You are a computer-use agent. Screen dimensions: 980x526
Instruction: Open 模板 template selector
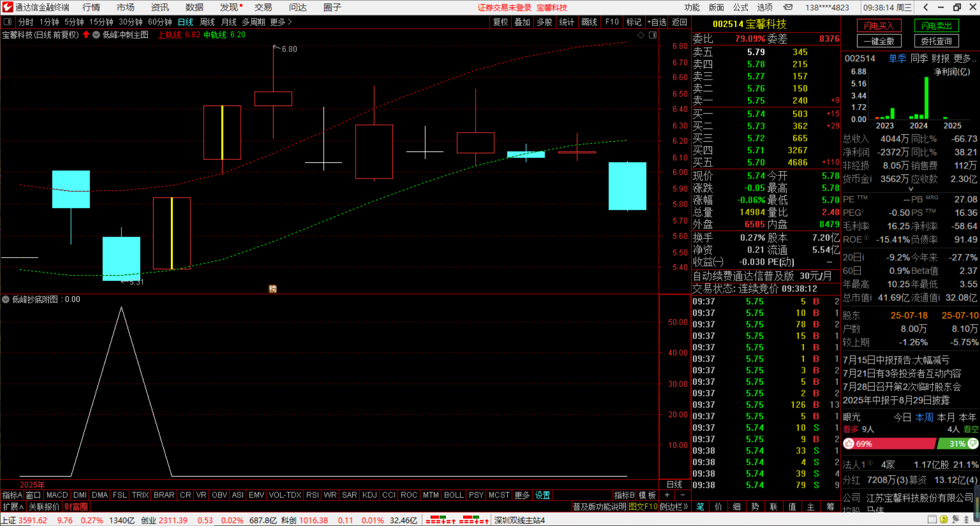(x=647, y=495)
